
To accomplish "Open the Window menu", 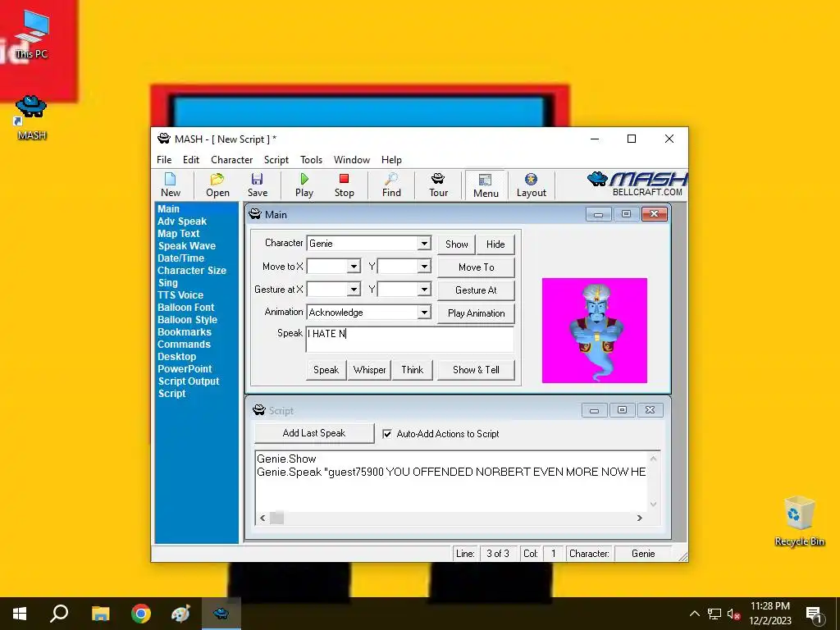I will [351, 160].
